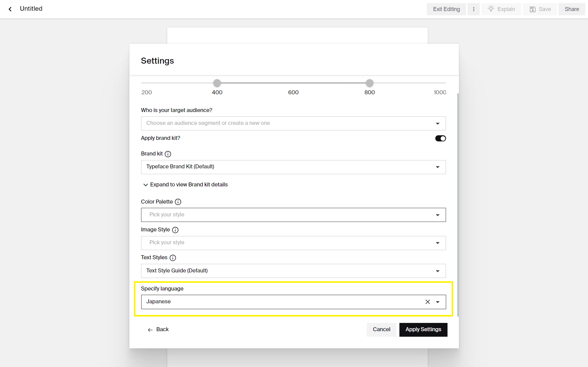The width and height of the screenshot is (588, 367).
Task: Click the slider handle at 800
Action: 369,83
